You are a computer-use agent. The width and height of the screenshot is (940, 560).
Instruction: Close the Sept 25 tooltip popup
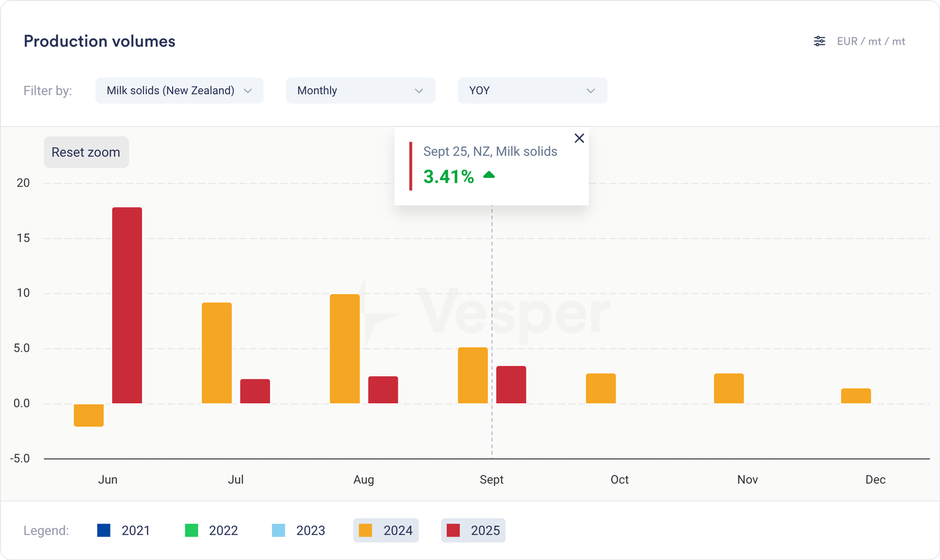(579, 138)
